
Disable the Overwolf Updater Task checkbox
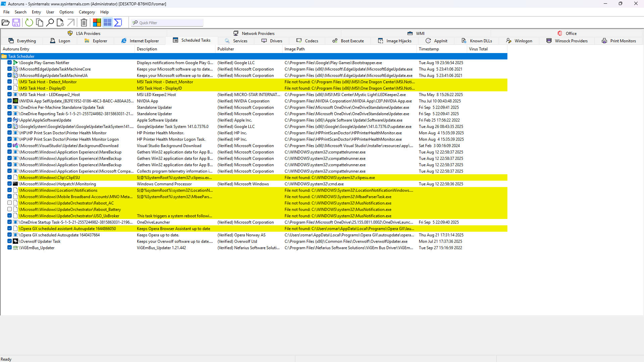(10, 241)
